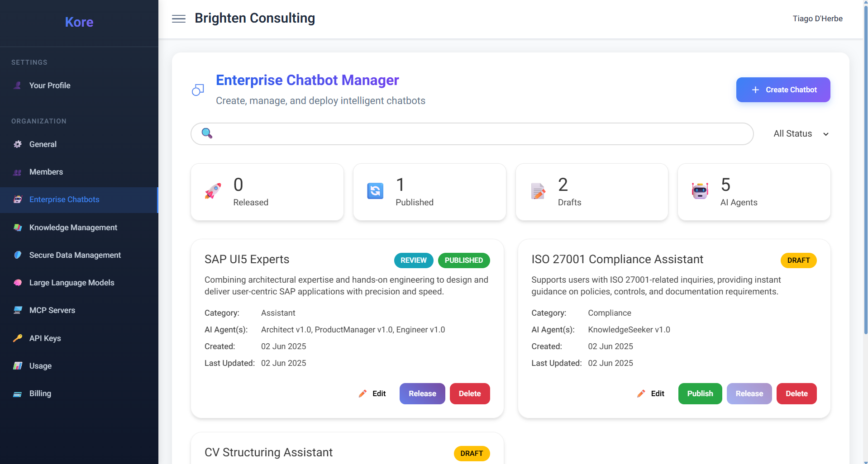The height and width of the screenshot is (464, 868).
Task: Click the DRAFT badge on CV Structuring Assistant
Action: point(472,453)
